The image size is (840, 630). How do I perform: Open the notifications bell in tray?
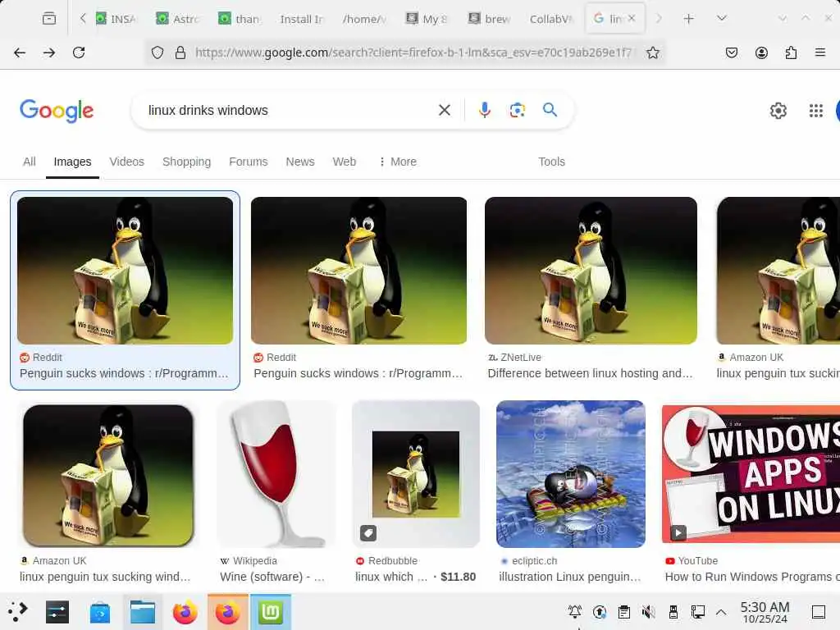(x=575, y=612)
